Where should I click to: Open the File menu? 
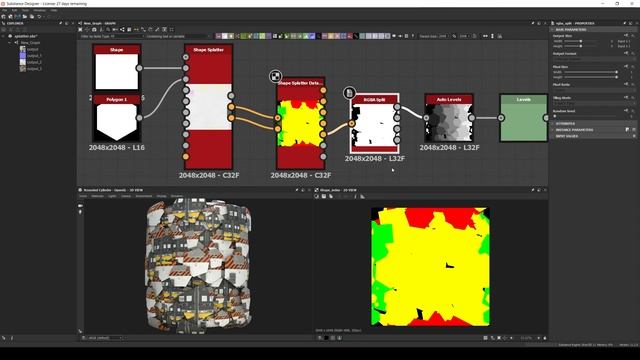[x=4, y=10]
